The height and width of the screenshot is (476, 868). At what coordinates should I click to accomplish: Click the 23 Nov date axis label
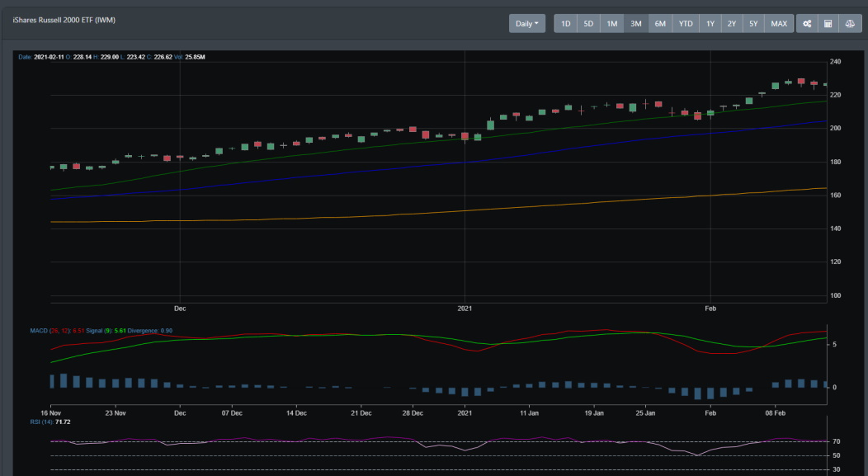116,413
